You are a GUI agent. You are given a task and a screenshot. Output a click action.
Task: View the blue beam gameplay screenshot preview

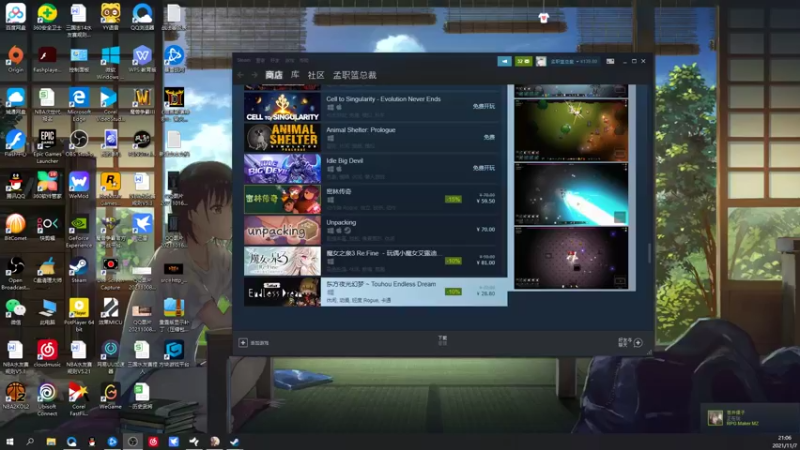point(571,194)
